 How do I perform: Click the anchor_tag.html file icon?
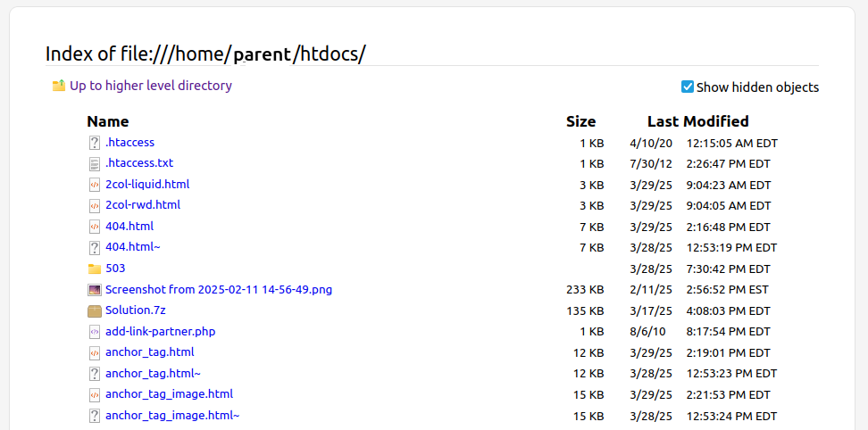[94, 352]
